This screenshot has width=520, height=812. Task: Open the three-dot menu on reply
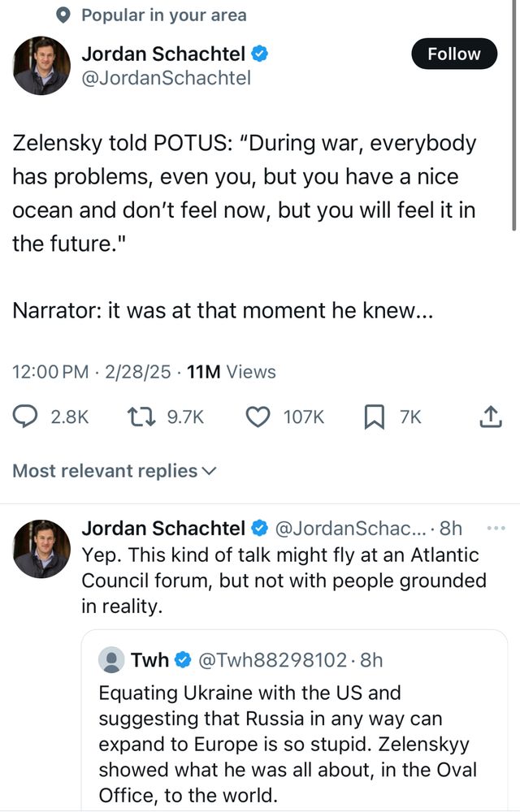coord(495,529)
